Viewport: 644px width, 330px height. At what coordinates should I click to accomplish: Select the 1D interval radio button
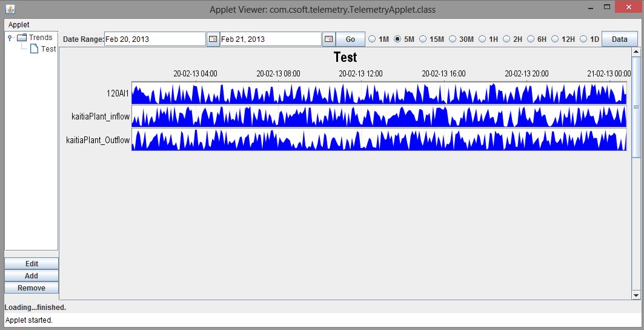583,39
